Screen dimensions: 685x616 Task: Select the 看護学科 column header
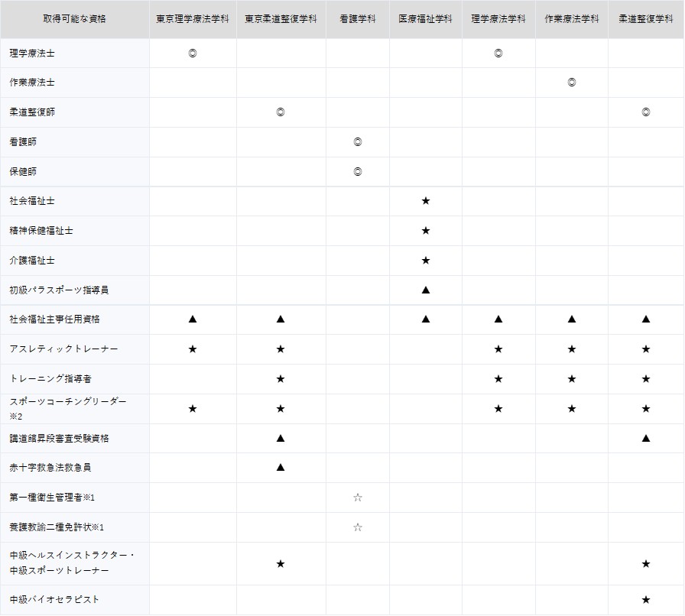click(x=357, y=19)
